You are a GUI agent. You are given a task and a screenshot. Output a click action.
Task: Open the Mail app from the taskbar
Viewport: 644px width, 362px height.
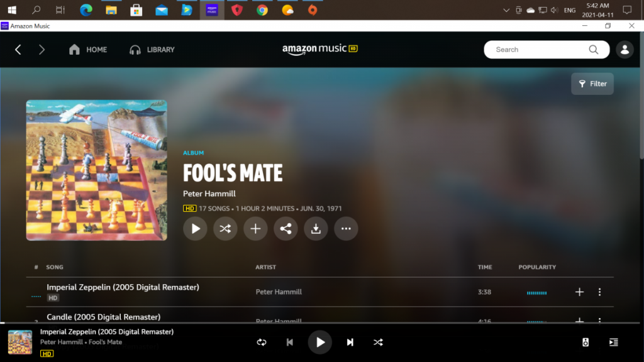click(x=162, y=10)
